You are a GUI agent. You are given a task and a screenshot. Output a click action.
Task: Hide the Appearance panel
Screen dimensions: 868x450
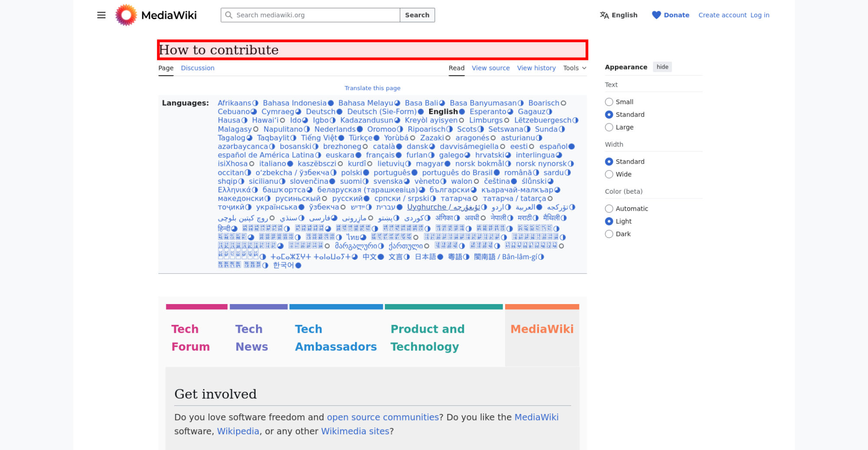click(662, 67)
